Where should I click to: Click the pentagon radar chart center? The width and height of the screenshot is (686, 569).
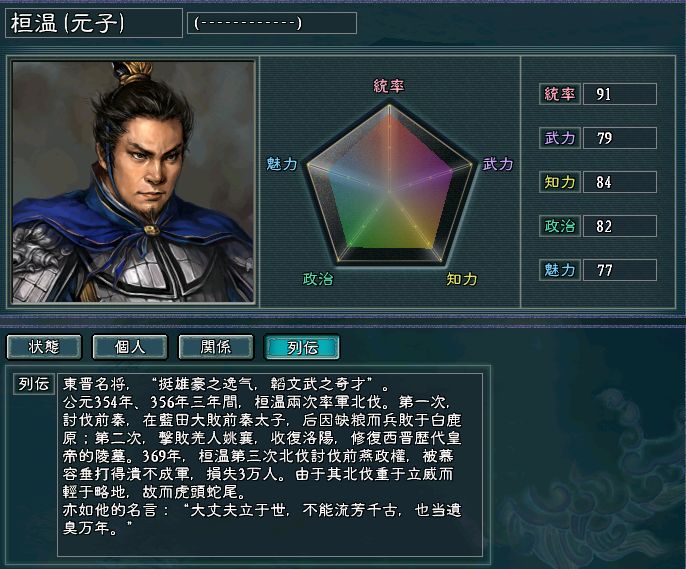tap(389, 192)
